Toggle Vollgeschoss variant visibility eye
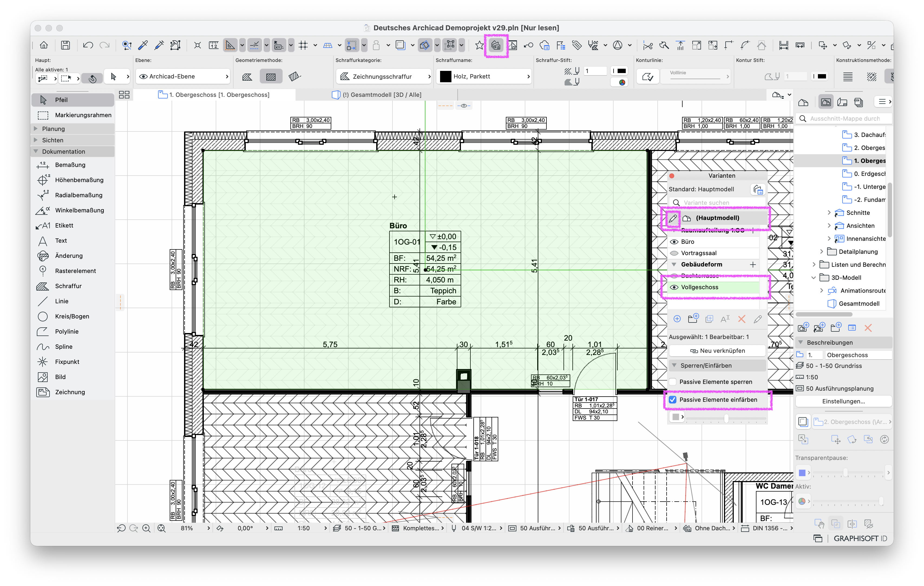This screenshot has height=586, width=924. (674, 287)
